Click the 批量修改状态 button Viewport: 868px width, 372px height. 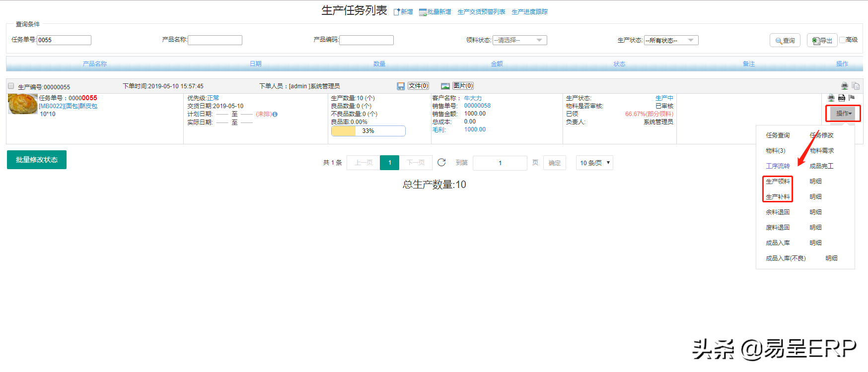tap(37, 160)
